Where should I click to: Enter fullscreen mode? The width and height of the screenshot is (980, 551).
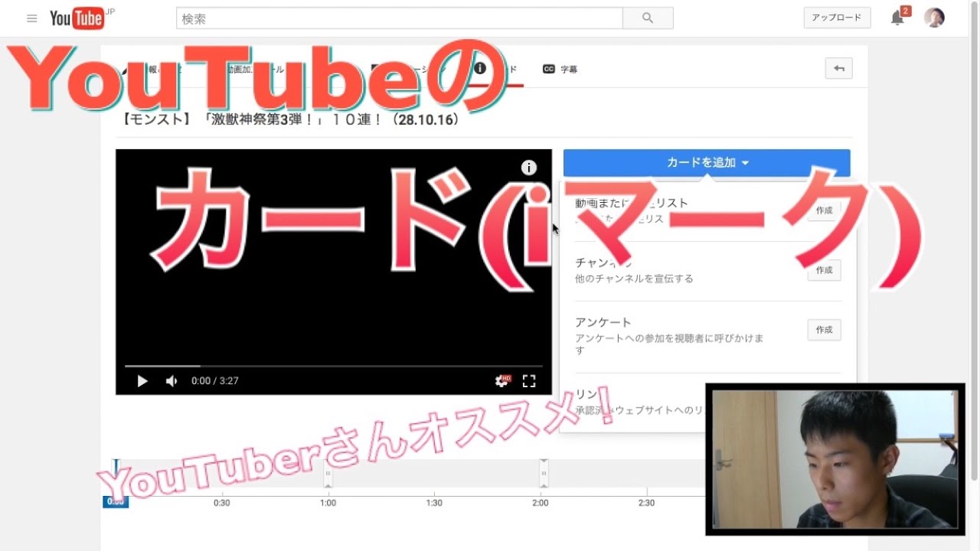pyautogui.click(x=529, y=380)
